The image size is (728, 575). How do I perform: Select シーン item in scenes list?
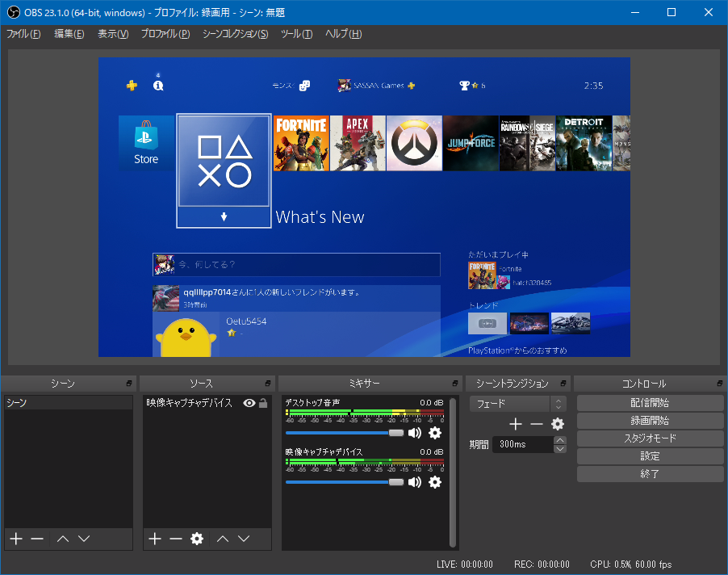click(x=69, y=403)
